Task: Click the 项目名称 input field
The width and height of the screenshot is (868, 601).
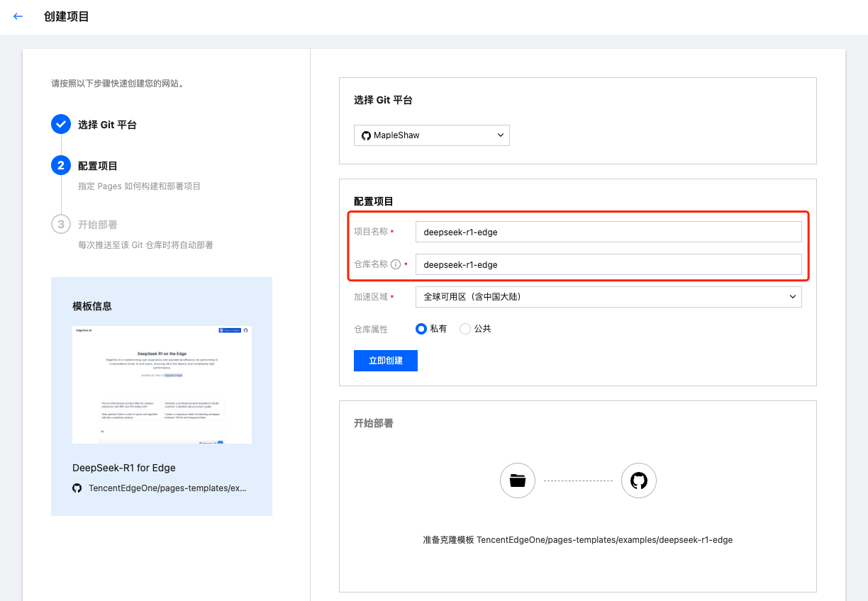Action: pyautogui.click(x=608, y=232)
